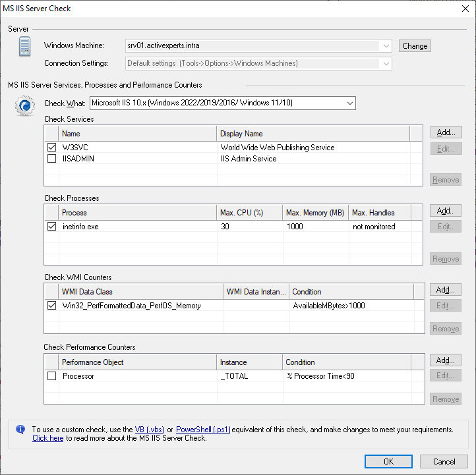Image resolution: width=476 pixels, height=475 pixels.
Task: Select World Wide Web Publishing Service text
Action: [x=278, y=148]
